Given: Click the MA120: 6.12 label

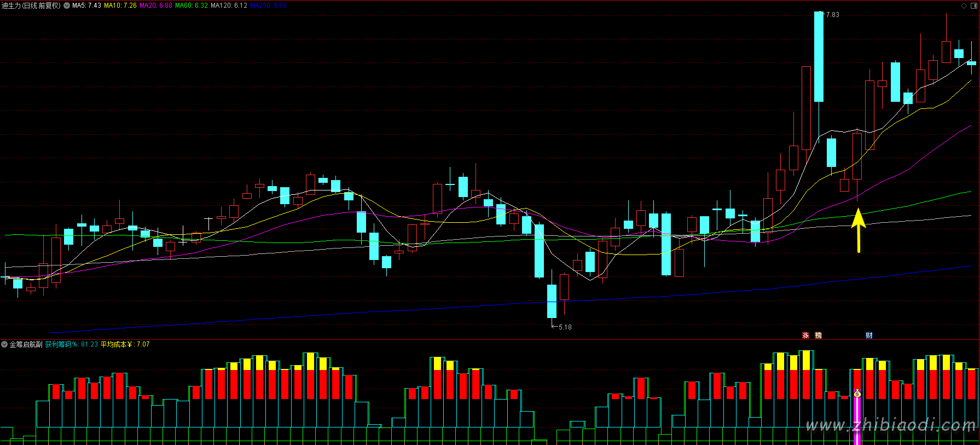Looking at the screenshot, I should point(229,5).
